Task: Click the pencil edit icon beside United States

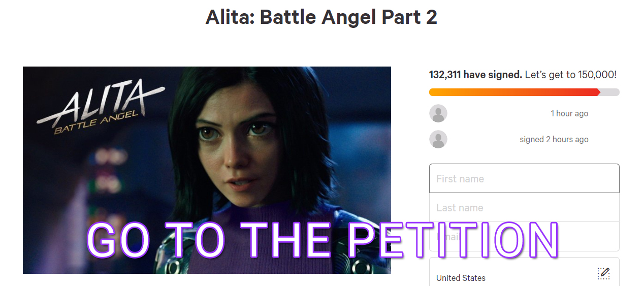Action: (x=603, y=273)
